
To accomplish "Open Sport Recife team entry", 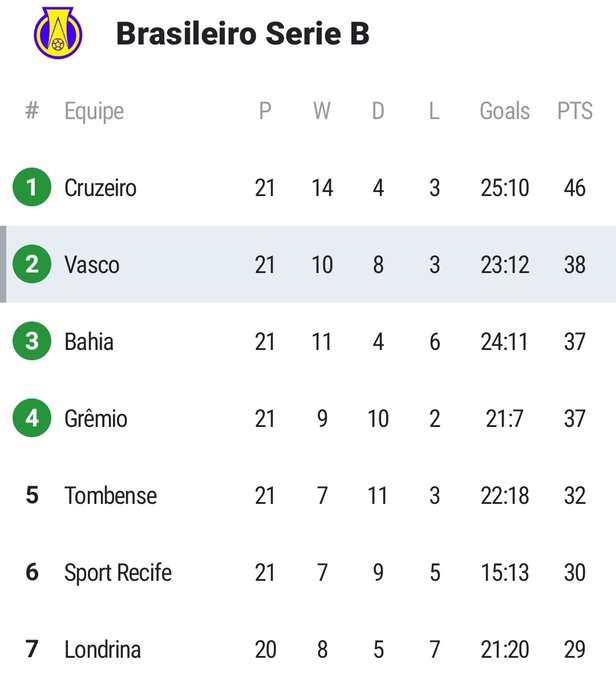I will (x=118, y=572).
